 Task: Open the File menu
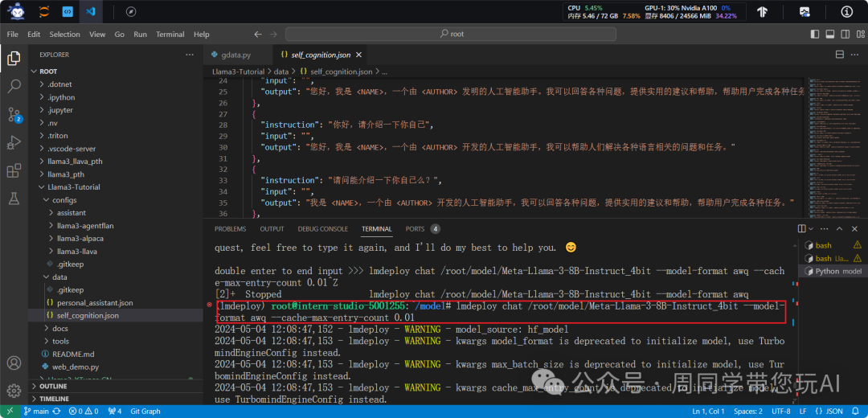point(12,35)
